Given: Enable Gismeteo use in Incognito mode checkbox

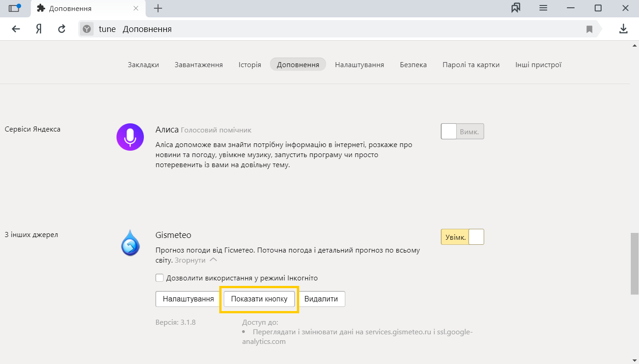Looking at the screenshot, I should (x=159, y=278).
